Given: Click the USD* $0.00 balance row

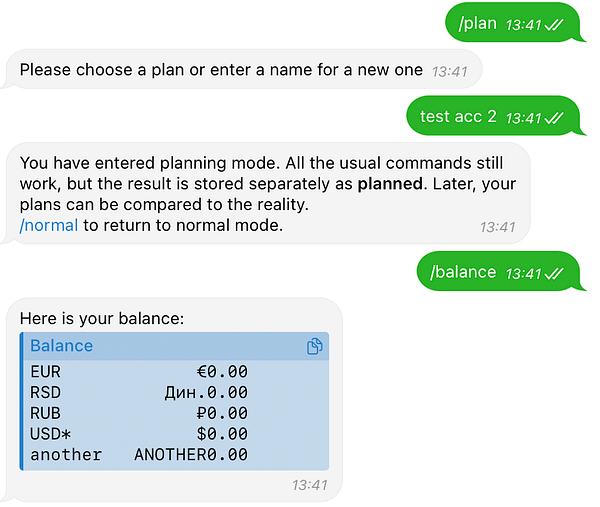Looking at the screenshot, I should pyautogui.click(x=140, y=434).
